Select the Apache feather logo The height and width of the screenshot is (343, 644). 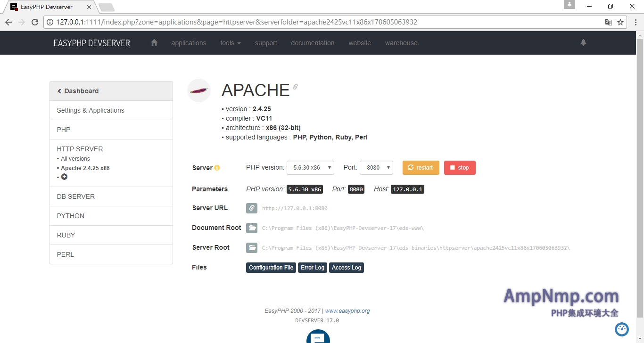[199, 90]
